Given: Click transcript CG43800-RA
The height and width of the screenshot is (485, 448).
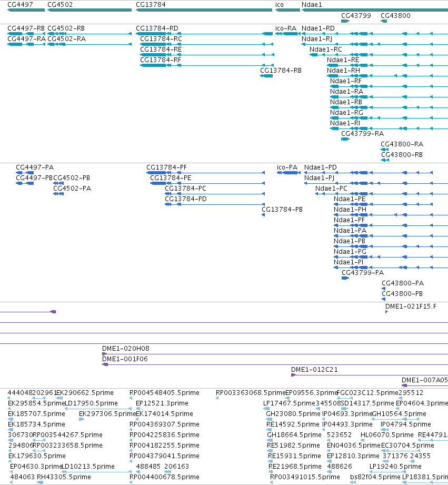Looking at the screenshot, I should 402,144.
